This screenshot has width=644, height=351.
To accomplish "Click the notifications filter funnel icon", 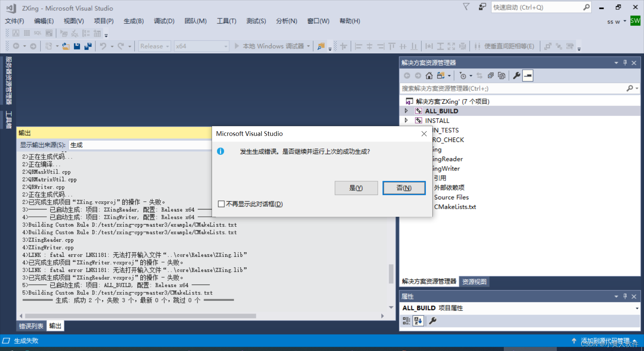I will pyautogui.click(x=466, y=7).
